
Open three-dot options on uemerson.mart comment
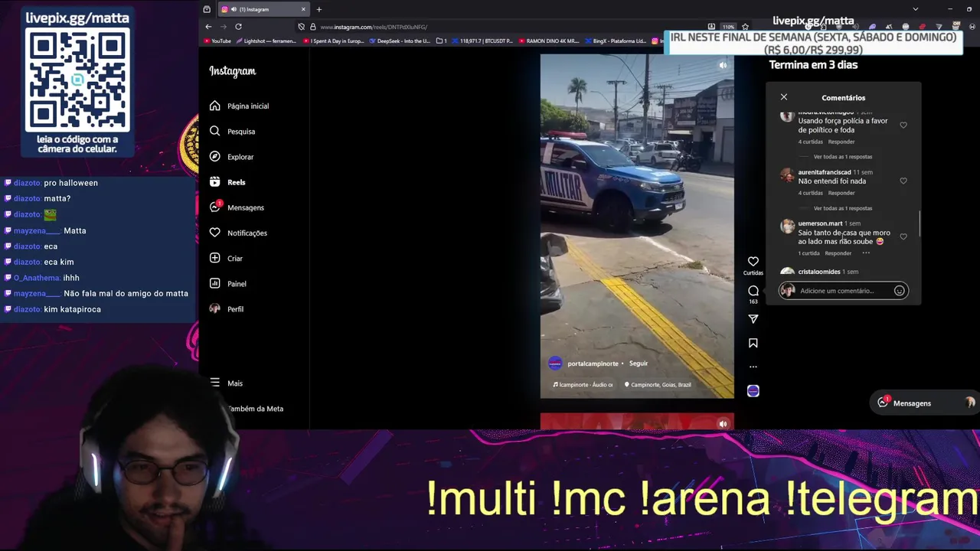tap(866, 253)
